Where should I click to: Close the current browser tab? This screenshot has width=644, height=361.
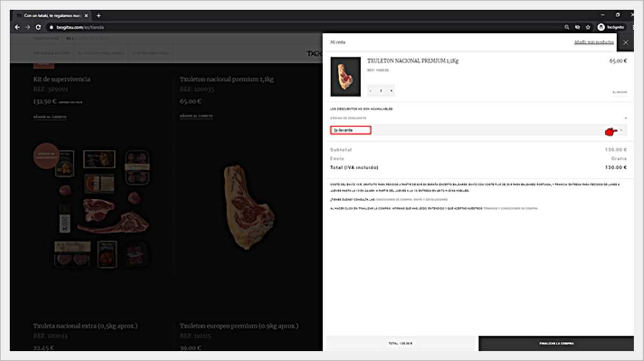pos(86,16)
